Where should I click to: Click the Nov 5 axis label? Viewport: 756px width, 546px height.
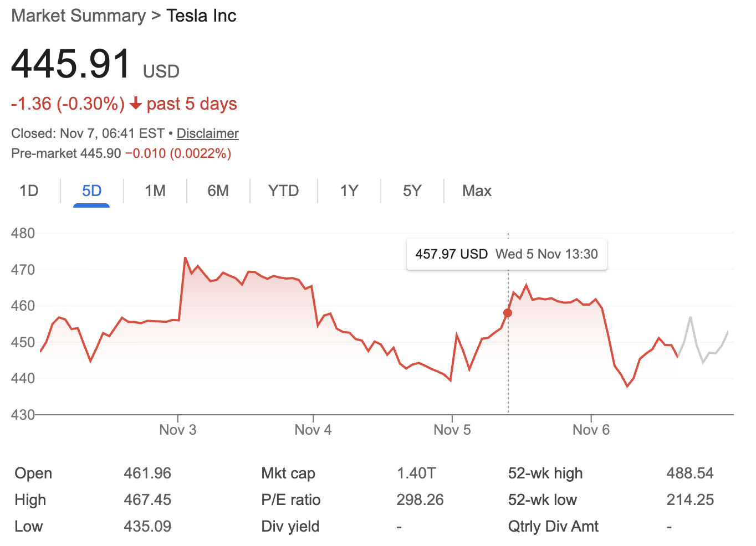pyautogui.click(x=452, y=429)
